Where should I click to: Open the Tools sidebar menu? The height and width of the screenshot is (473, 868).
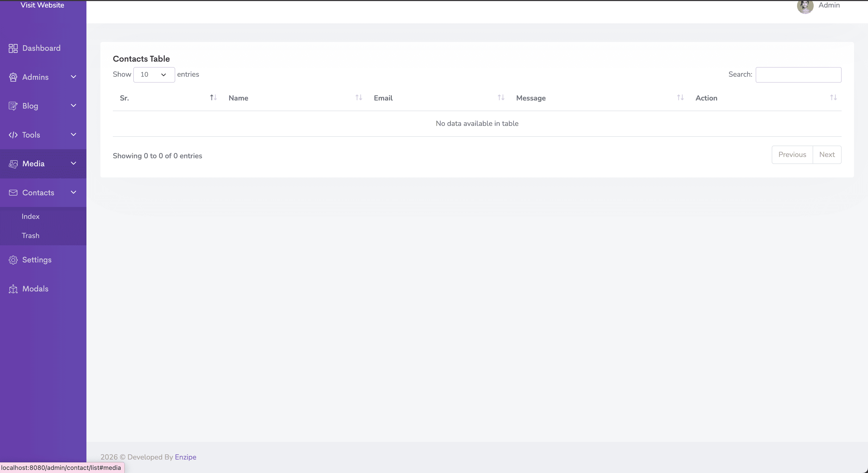point(43,135)
